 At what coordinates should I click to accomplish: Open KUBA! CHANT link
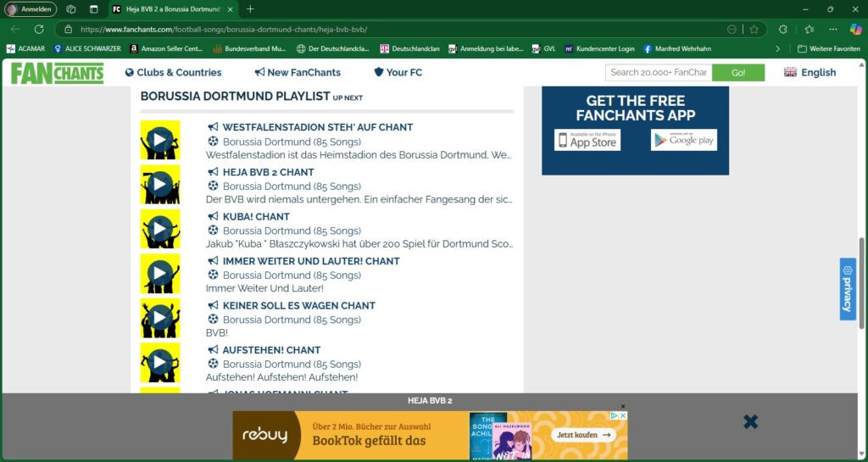[256, 216]
